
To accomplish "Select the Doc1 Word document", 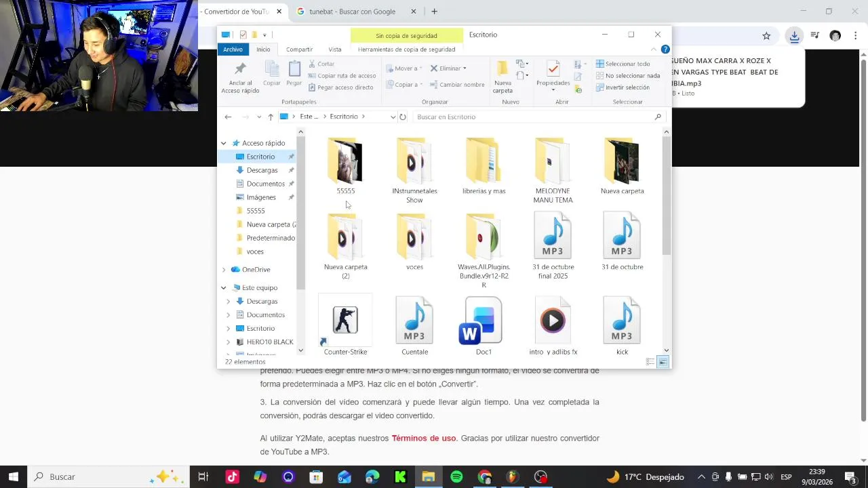I will [484, 326].
